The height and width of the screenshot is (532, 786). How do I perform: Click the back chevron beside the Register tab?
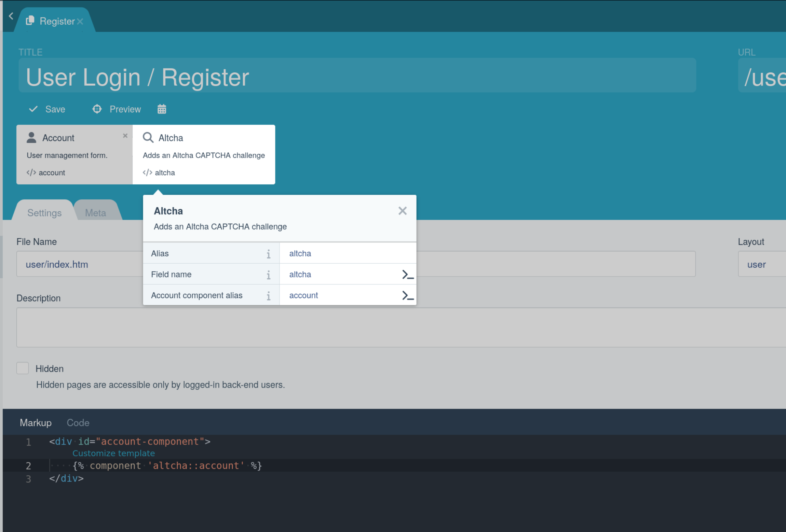point(11,16)
